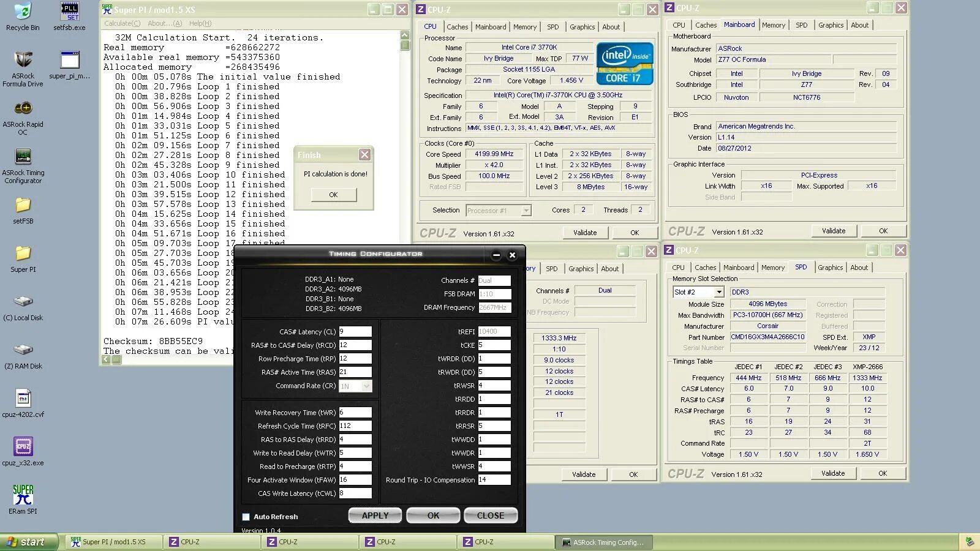Minimize the Timing Configurator window
Viewport: 980px width, 551px height.
pos(496,255)
